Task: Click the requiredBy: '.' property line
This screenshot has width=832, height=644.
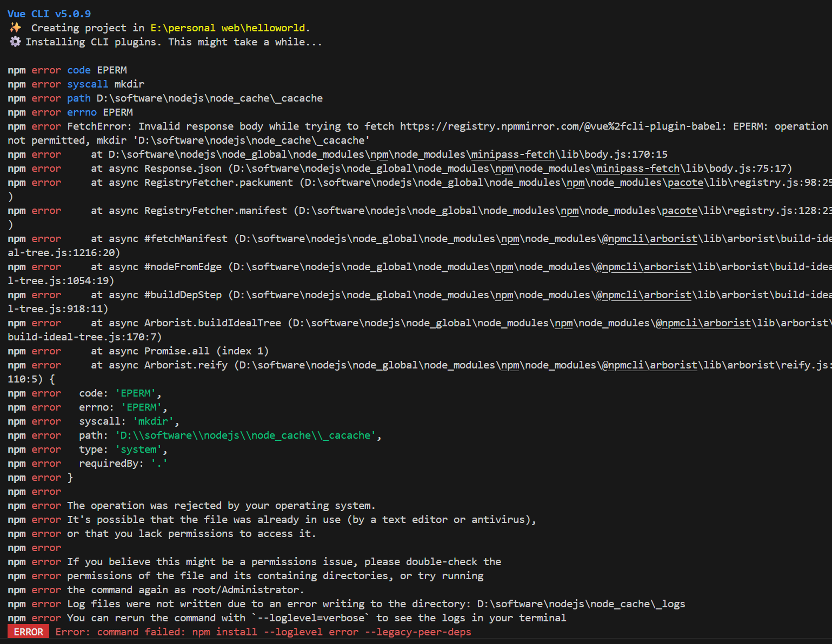Action: tap(88, 463)
